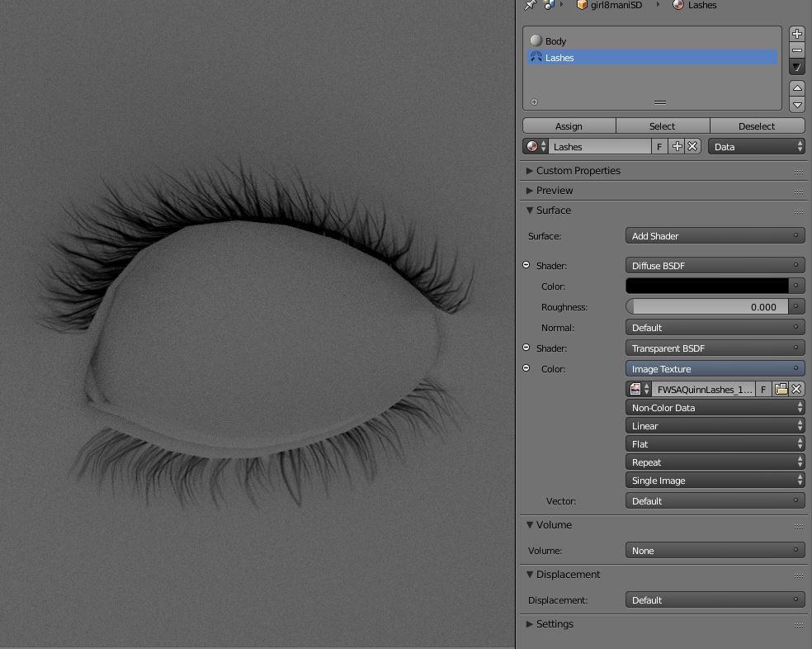
Task: Select the Body material slot
Action: [652, 41]
